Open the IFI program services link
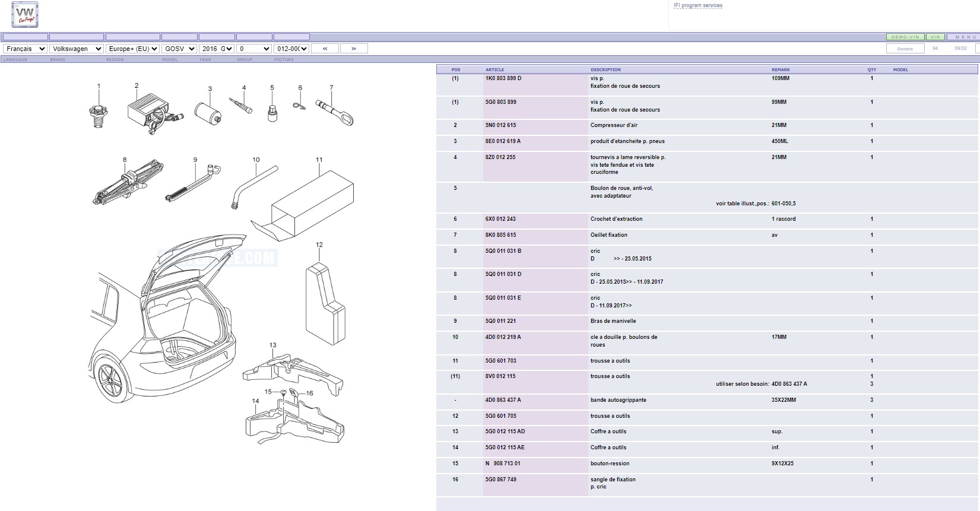 (698, 5)
